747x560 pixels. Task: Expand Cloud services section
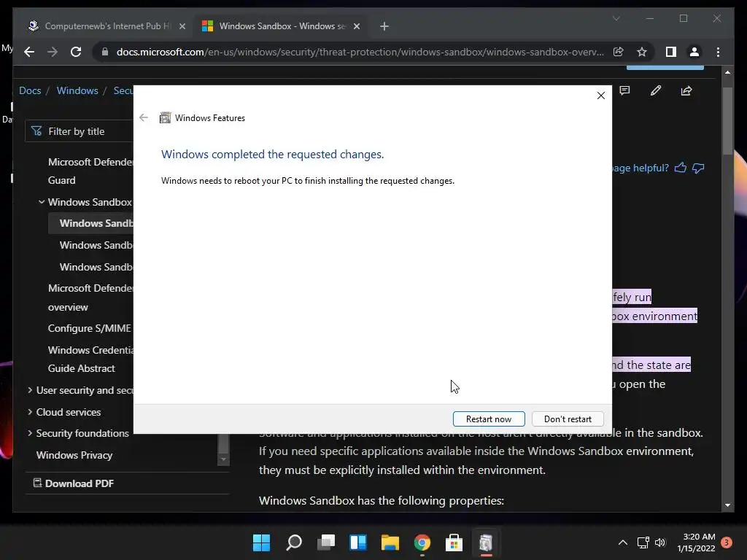click(30, 412)
